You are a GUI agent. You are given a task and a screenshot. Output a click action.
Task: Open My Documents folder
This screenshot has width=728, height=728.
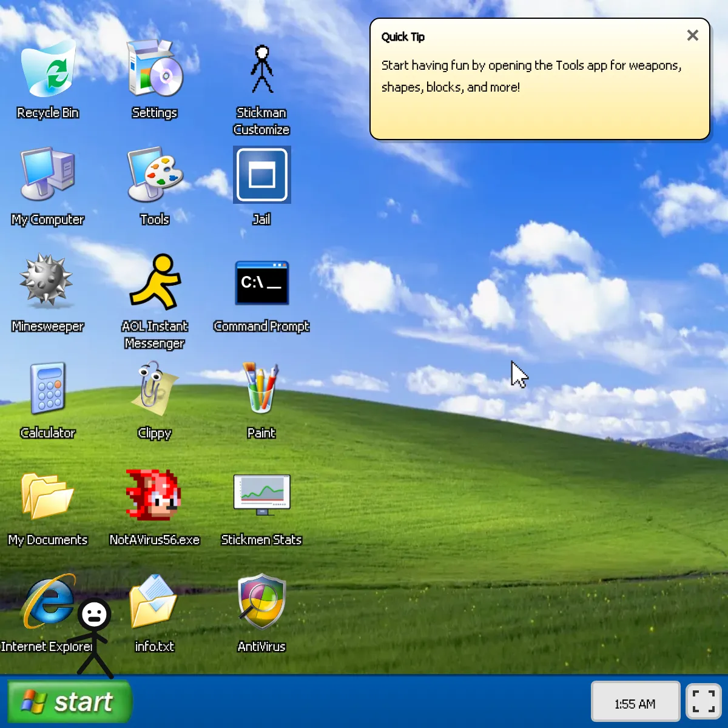[48, 496]
